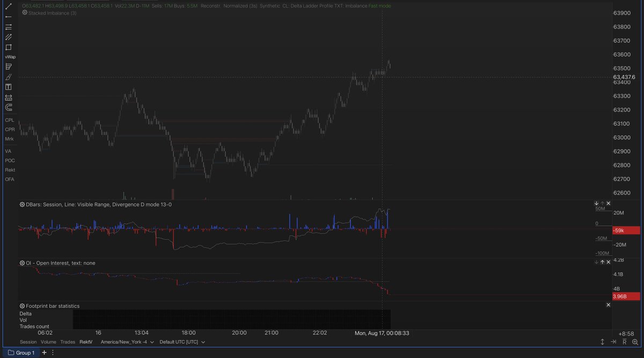Screen dimensions: 644x358
Task: Open DBars indicator settings gear
Action: point(22,204)
